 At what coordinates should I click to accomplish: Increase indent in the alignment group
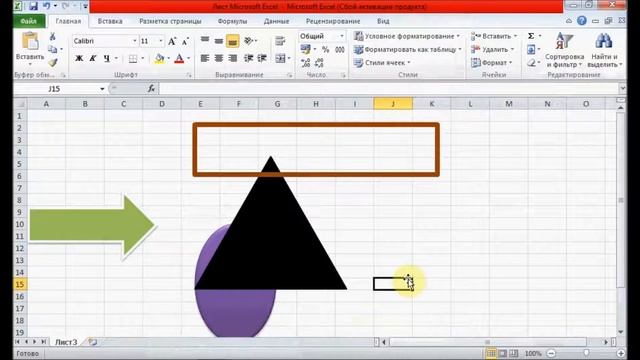coord(262,58)
